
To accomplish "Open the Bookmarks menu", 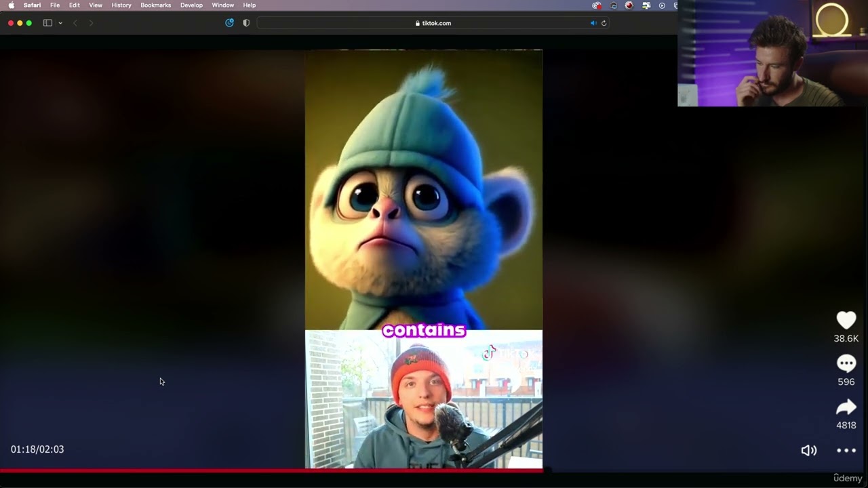I will point(155,5).
